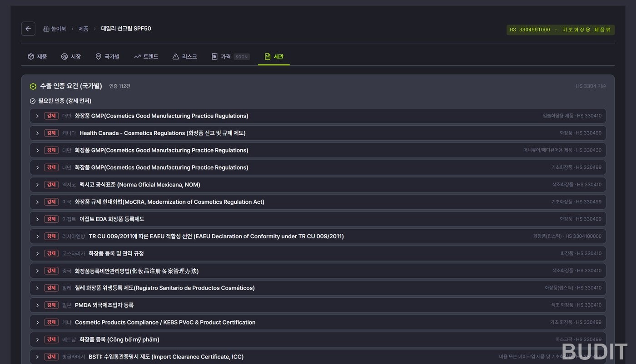Viewport: 636px width, 364px height.
Task: Click the HS 3304 기준 label
Action: (x=591, y=86)
